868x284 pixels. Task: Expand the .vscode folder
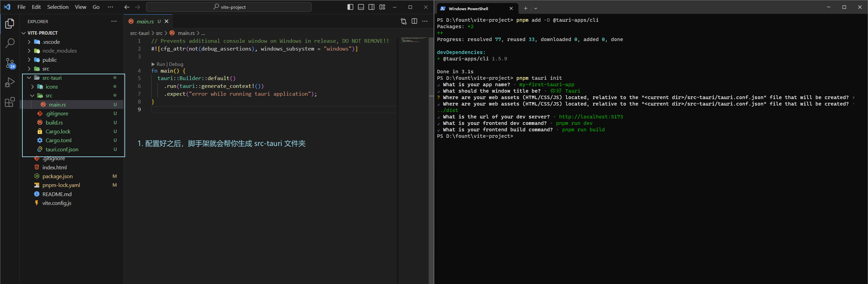pos(72,42)
